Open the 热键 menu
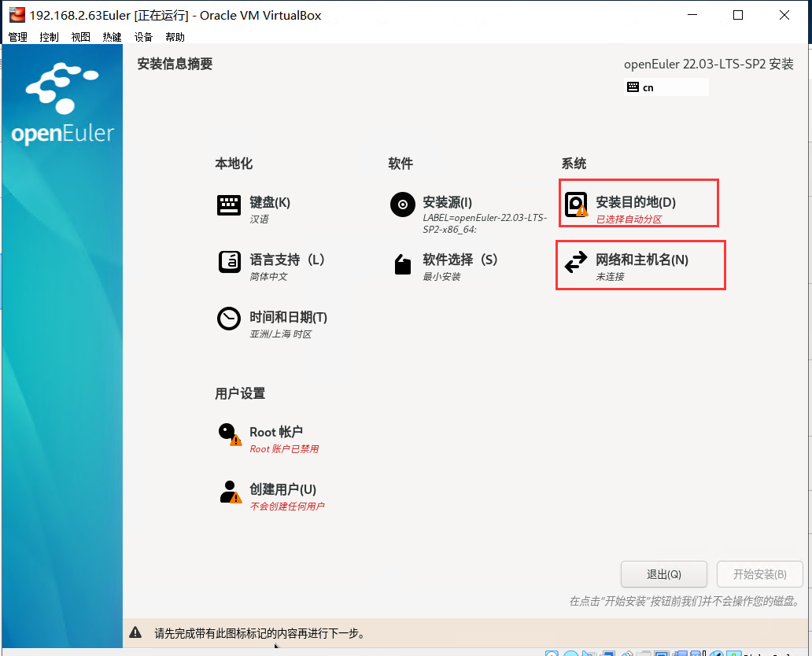The image size is (812, 656). (112, 37)
